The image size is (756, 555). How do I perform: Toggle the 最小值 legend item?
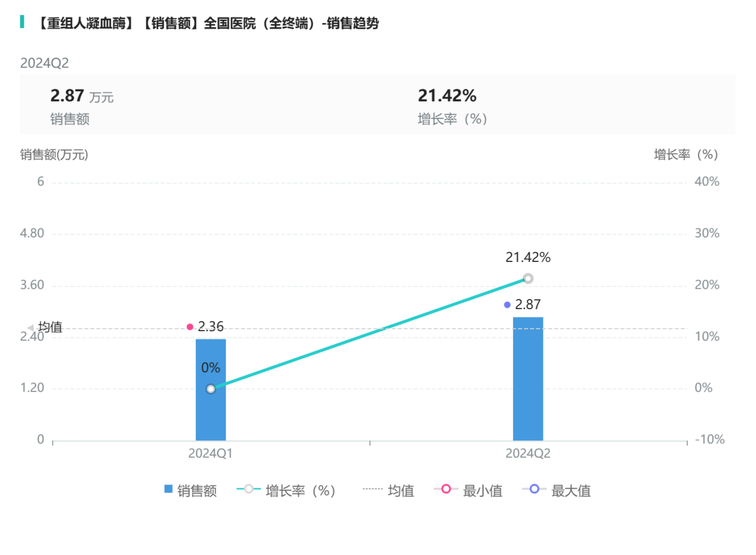click(x=468, y=491)
